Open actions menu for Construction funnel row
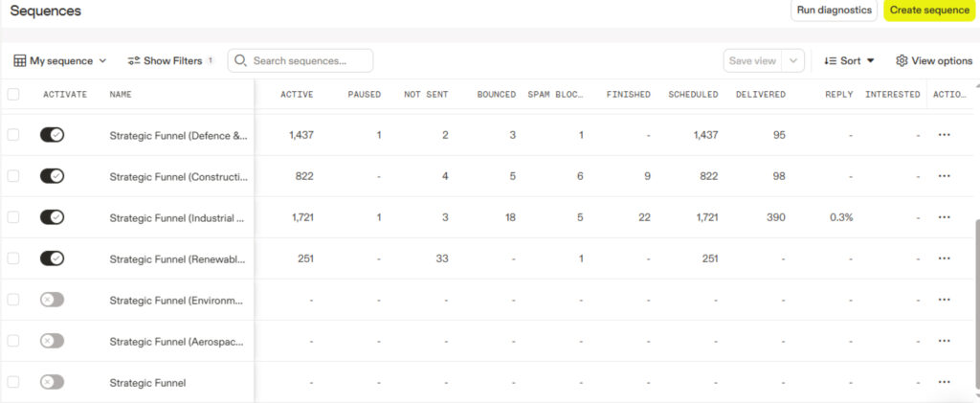The width and height of the screenshot is (980, 403). coord(944,176)
